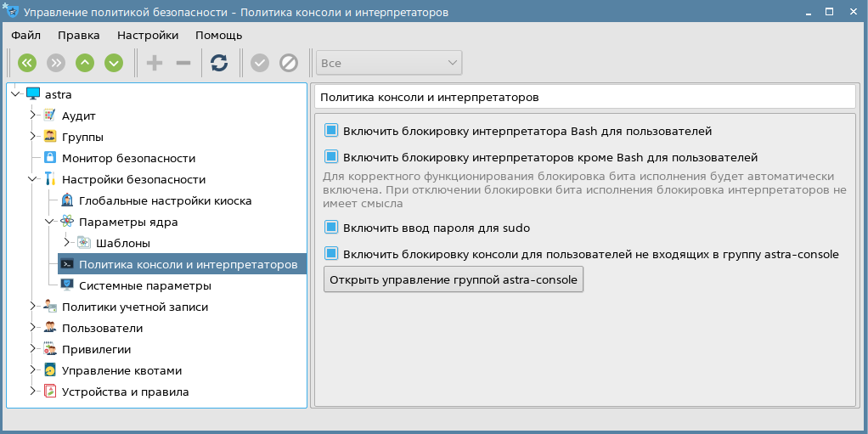Expand the Пользователи tree node

click(32, 328)
